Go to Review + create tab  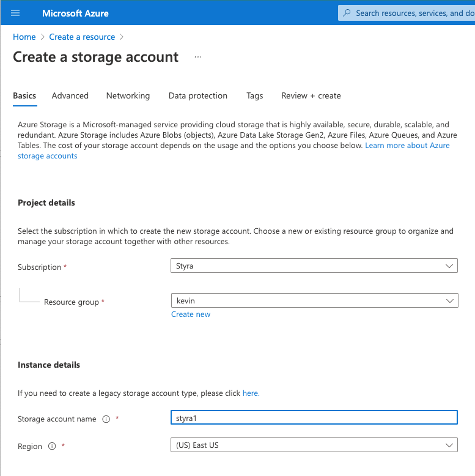[311, 95]
